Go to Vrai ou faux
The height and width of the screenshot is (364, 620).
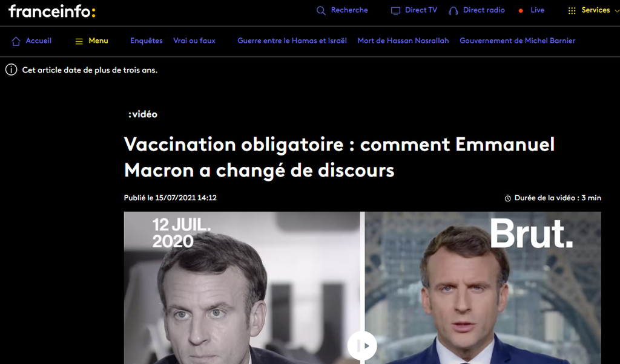(x=194, y=41)
